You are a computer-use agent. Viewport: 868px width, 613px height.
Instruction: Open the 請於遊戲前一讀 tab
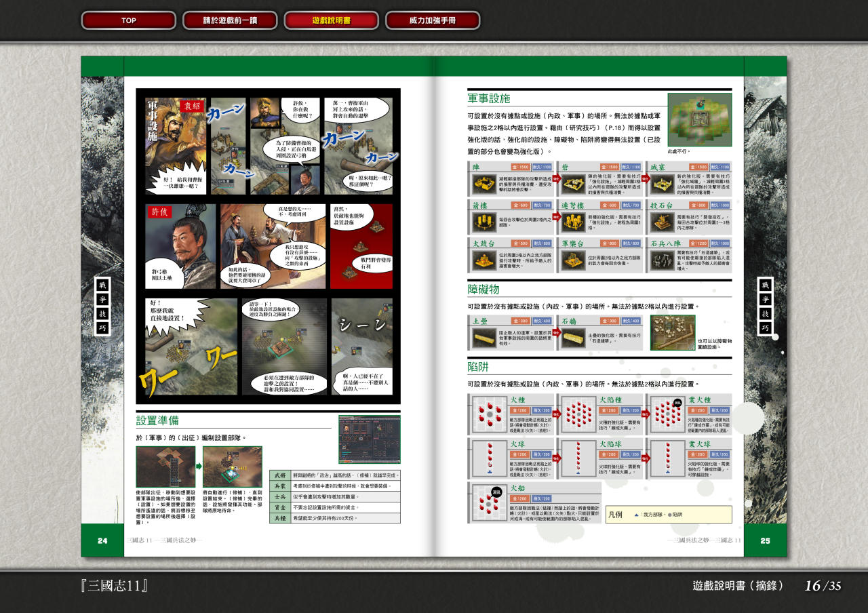(x=230, y=20)
